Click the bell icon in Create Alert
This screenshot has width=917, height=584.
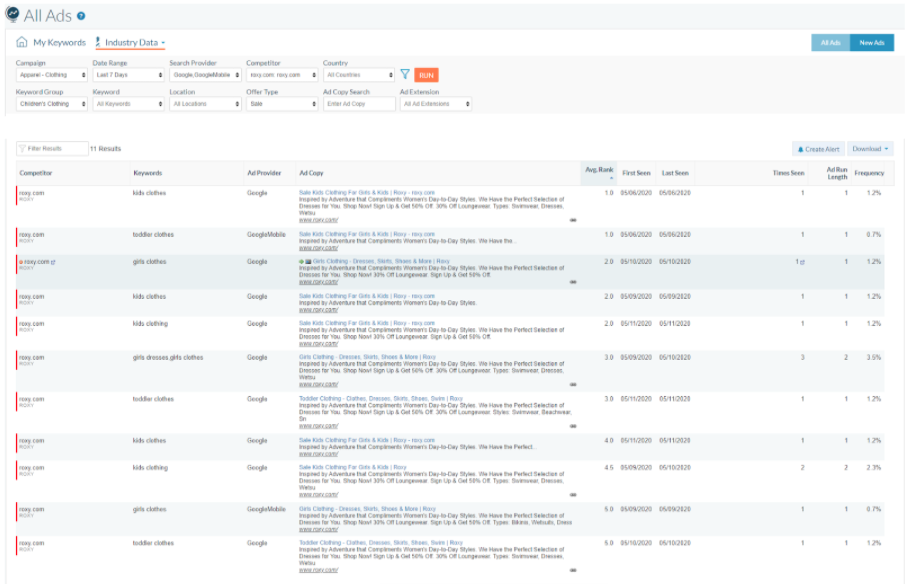click(x=801, y=150)
